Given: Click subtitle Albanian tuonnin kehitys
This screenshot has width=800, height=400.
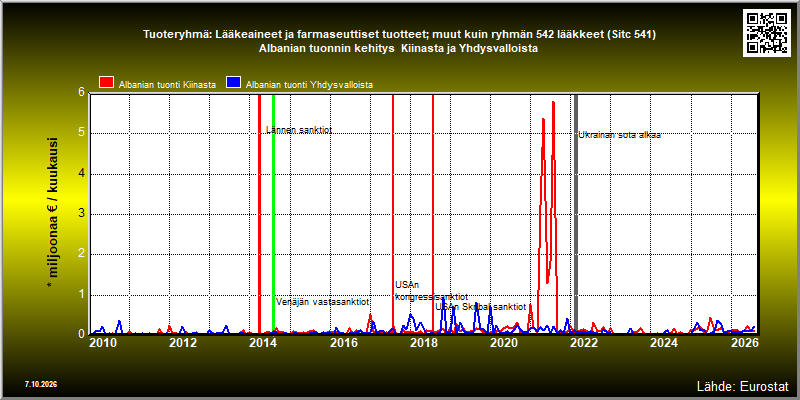Looking at the screenshot, I should tap(399, 48).
